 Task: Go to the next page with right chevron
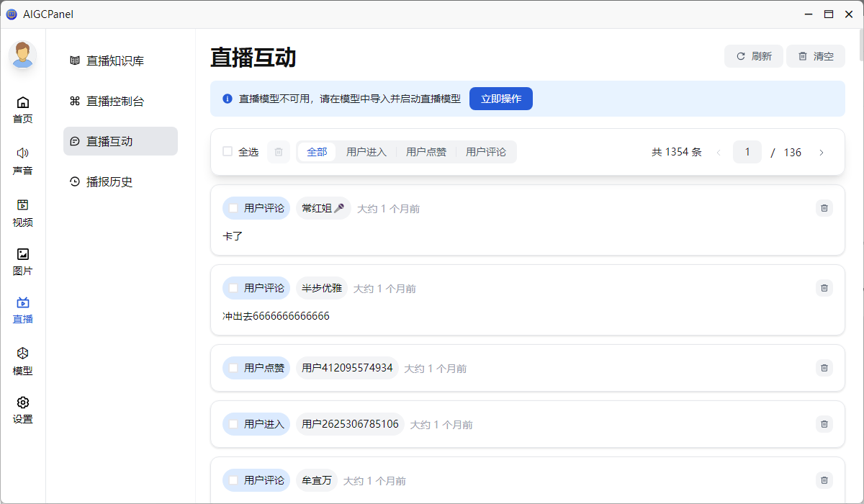(x=822, y=152)
